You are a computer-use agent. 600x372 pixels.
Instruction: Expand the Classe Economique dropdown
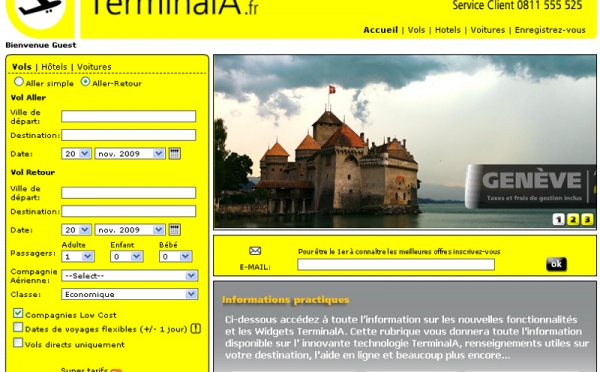129,294
